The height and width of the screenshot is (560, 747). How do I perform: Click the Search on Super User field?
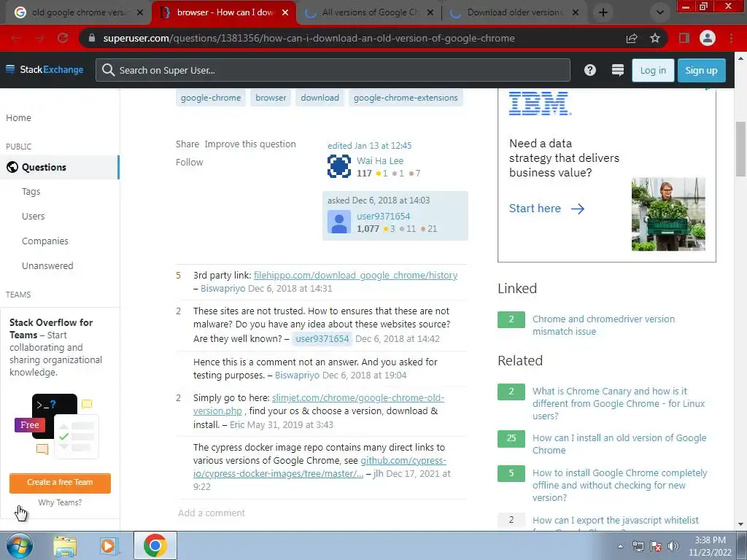tap(333, 70)
